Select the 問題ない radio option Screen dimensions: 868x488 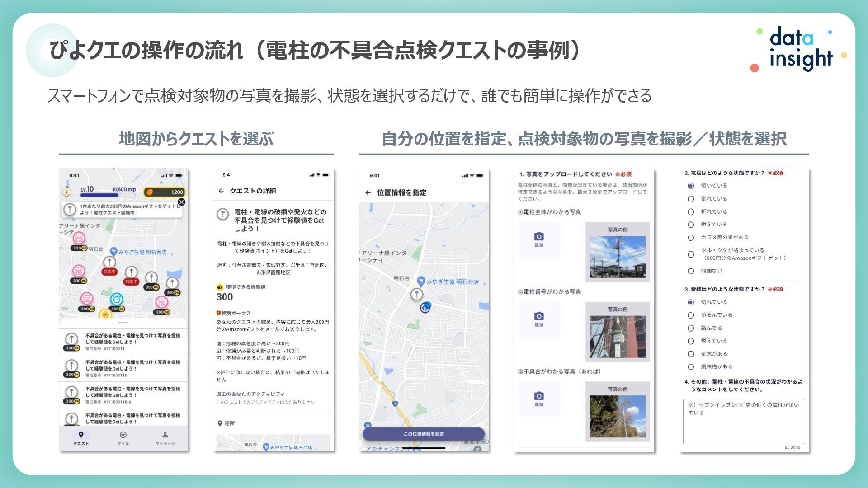point(691,271)
